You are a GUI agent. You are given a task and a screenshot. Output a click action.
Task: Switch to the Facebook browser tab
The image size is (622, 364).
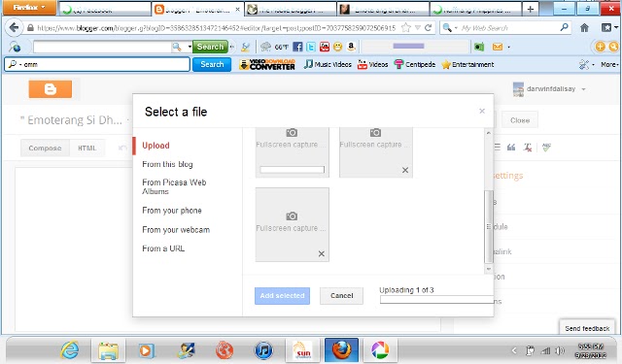[x=105, y=9]
